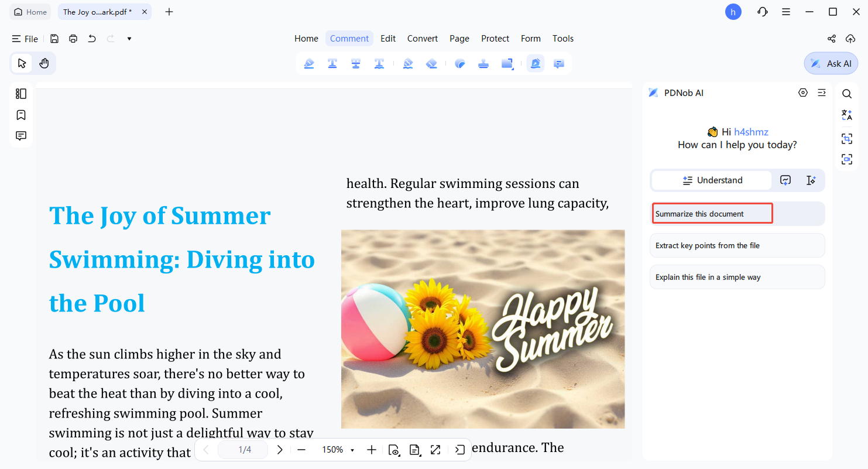868x469 pixels.
Task: Open AI translation from the right sidebar
Action: 847,115
